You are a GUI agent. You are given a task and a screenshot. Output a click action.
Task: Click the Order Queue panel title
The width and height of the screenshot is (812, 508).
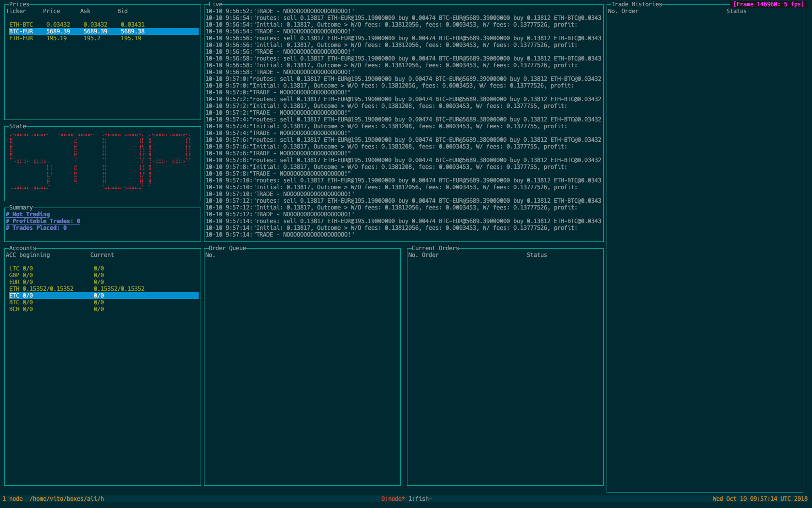pos(228,248)
